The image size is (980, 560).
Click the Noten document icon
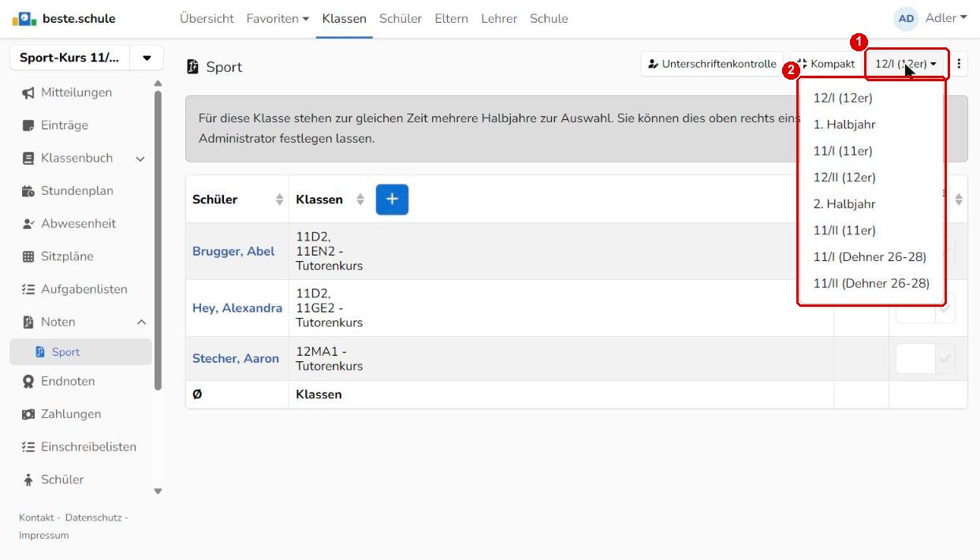[28, 322]
